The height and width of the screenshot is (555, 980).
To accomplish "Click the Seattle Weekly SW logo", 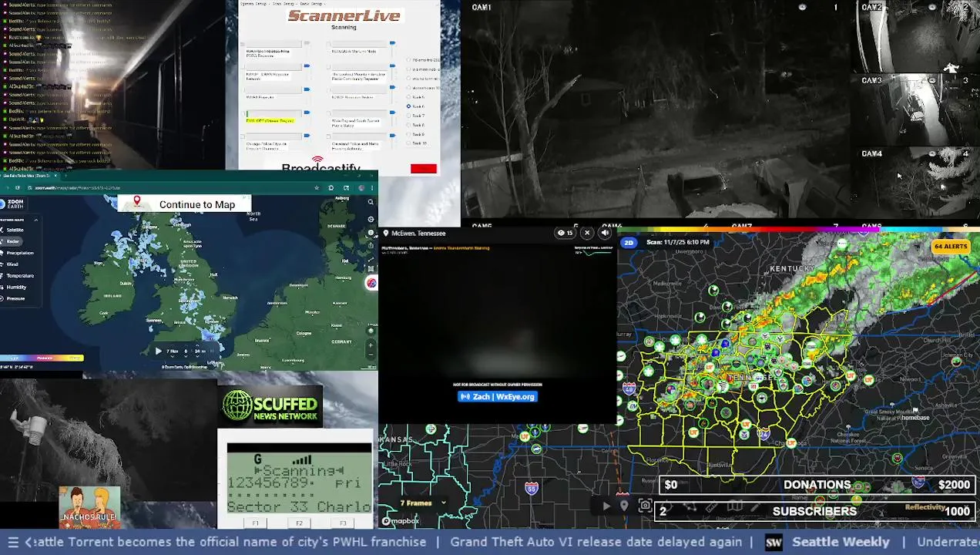I will coord(774,542).
